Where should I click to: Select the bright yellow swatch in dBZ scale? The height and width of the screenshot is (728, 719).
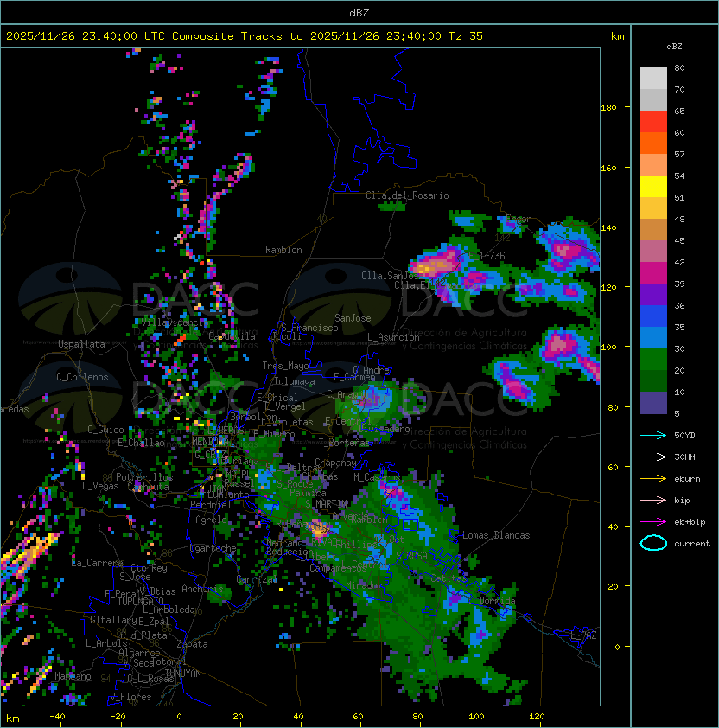(x=653, y=187)
